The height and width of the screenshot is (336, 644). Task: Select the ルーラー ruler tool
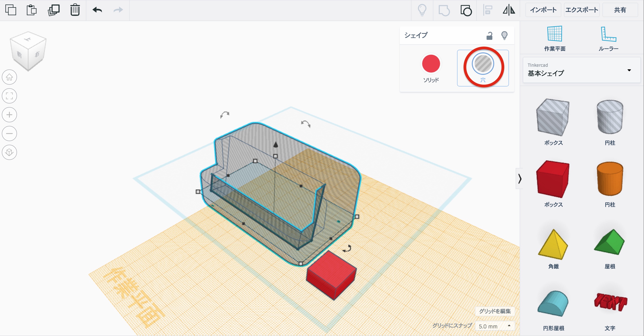pyautogui.click(x=608, y=38)
